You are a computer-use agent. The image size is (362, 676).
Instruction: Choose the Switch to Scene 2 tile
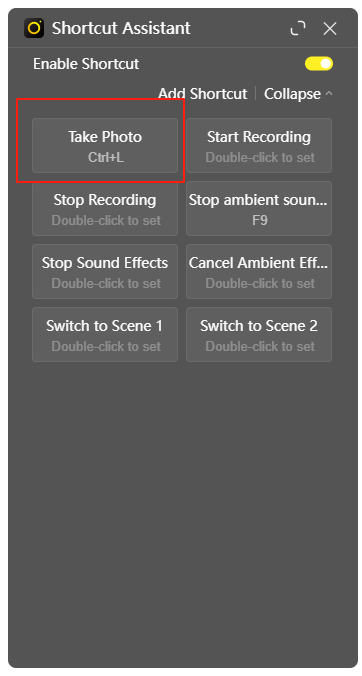(x=259, y=335)
